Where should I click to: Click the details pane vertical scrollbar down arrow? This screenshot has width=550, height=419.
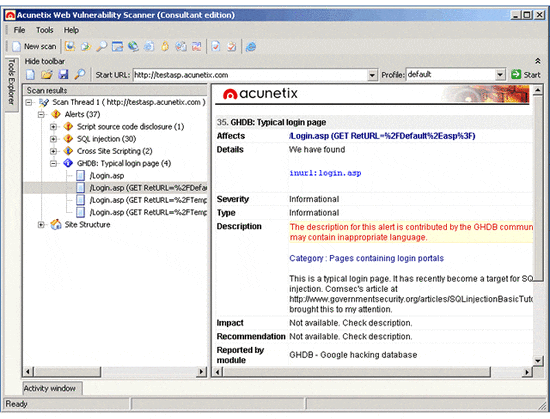click(x=538, y=360)
